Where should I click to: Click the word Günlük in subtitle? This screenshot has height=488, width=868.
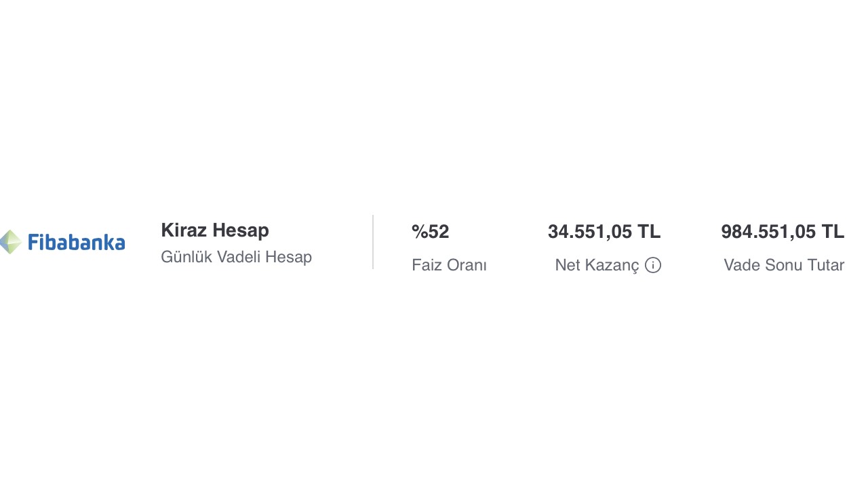click(x=186, y=257)
